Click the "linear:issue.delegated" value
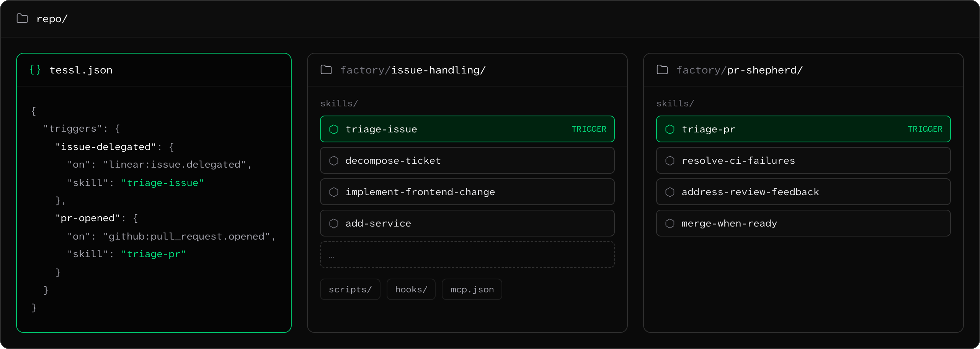980x349 pixels. coord(175,165)
